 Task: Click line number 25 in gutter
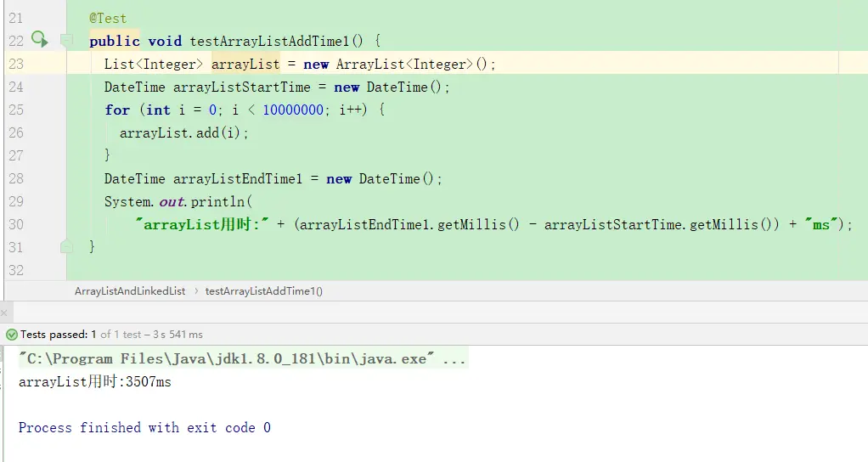coord(16,110)
